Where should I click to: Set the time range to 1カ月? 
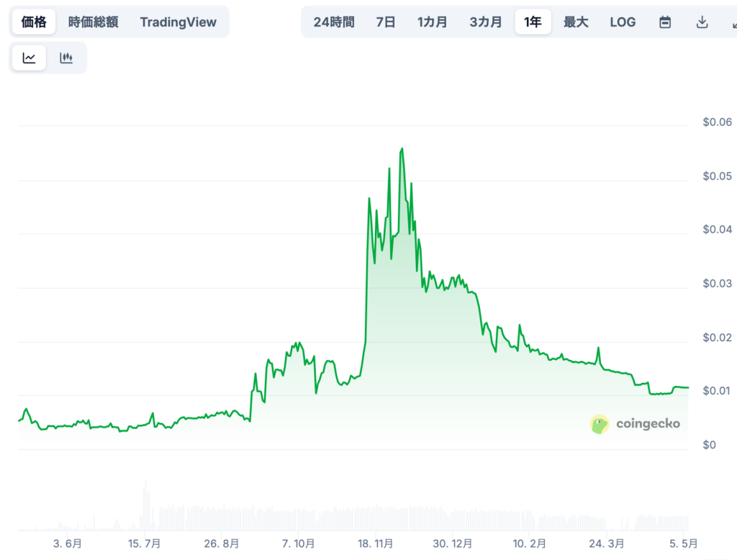pyautogui.click(x=432, y=22)
